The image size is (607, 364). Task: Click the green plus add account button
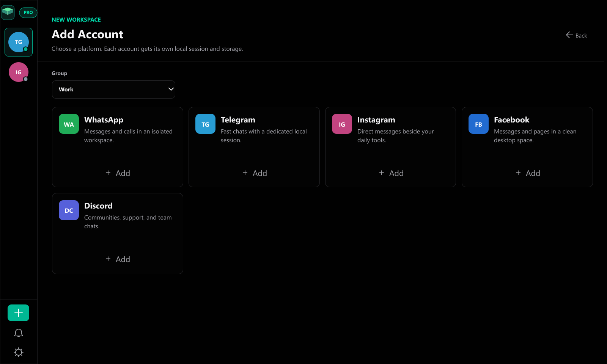[x=19, y=313]
